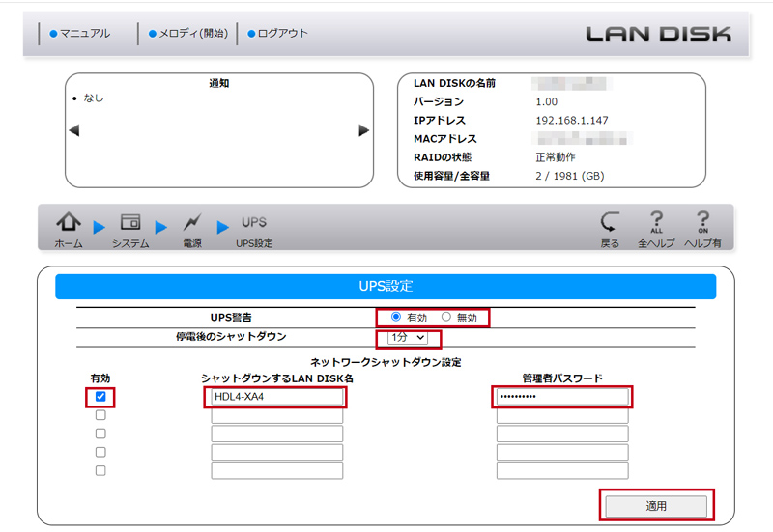
Task: Show previous notification with left arrow
Action: point(74,130)
